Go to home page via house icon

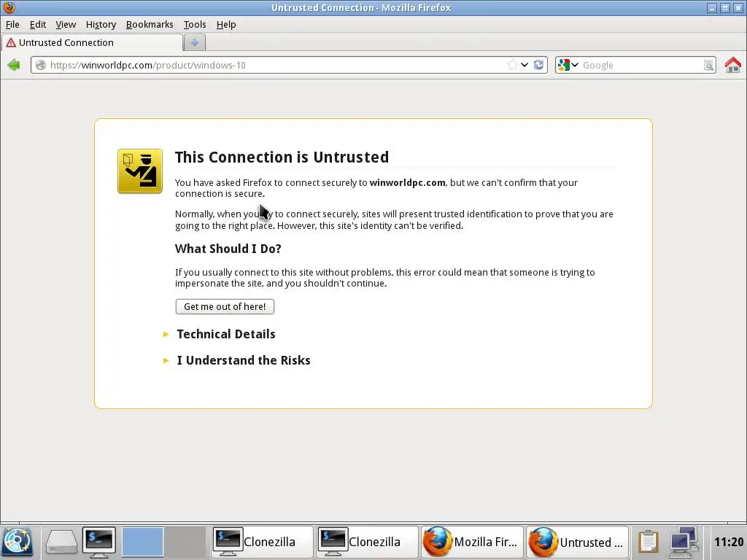pos(732,65)
